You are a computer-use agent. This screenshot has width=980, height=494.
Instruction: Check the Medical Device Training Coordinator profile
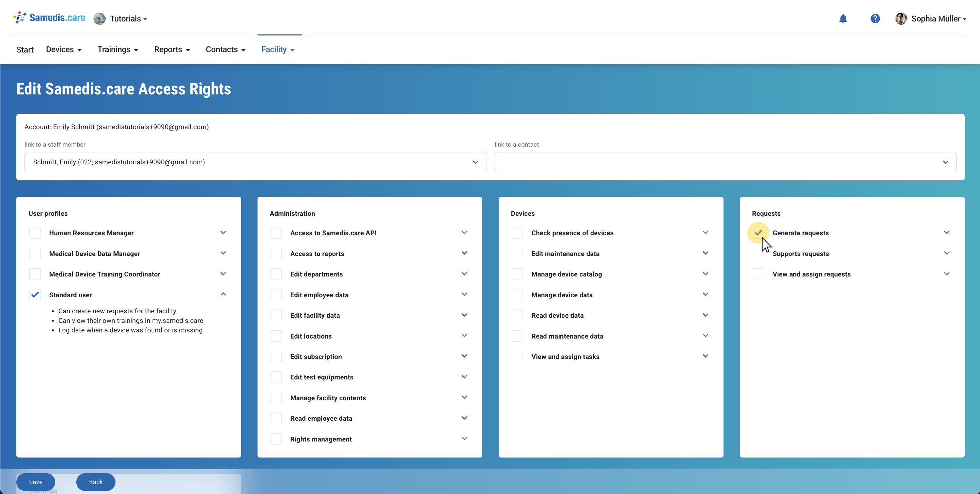coord(35,274)
